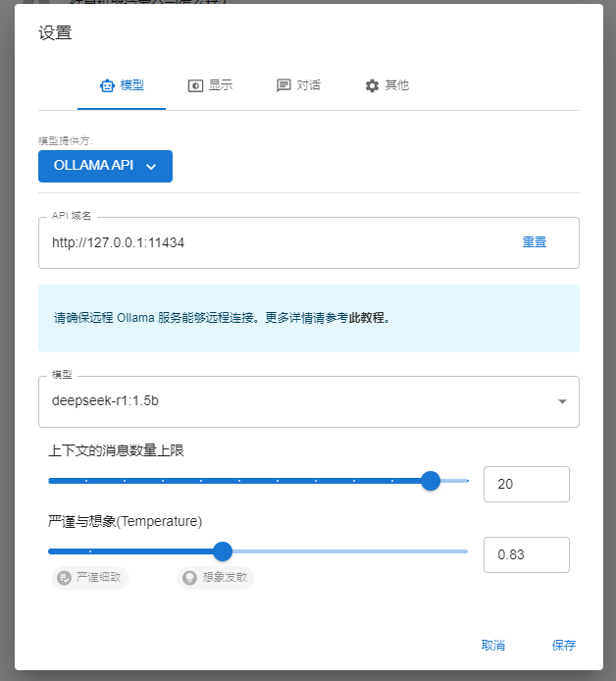Click the bulb icon in 想象发散 chip

click(189, 578)
